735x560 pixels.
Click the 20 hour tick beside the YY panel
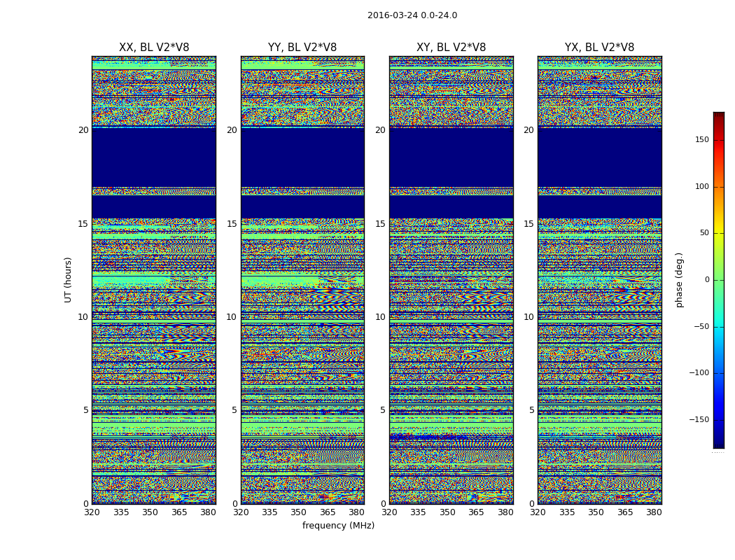pos(232,130)
